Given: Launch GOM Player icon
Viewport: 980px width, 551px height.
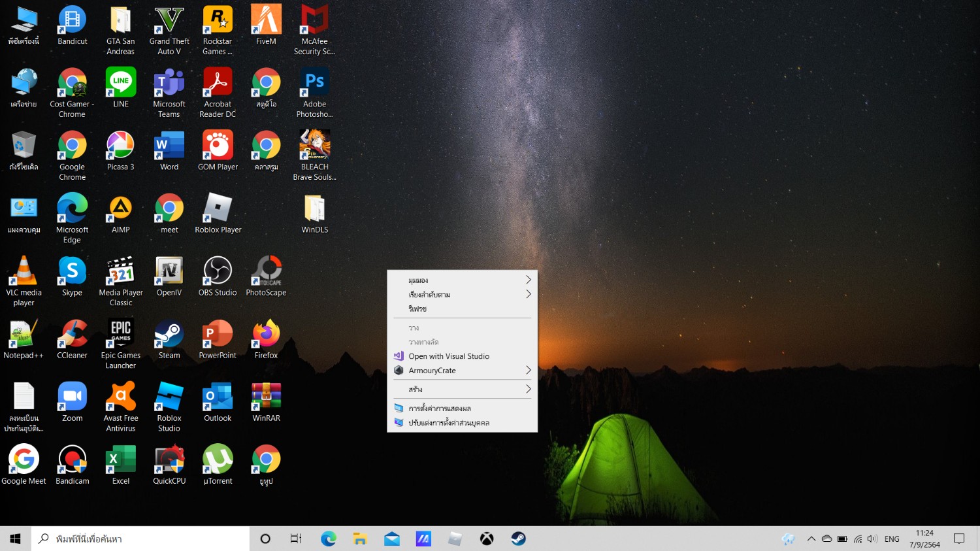Looking at the screenshot, I should click(x=218, y=151).
